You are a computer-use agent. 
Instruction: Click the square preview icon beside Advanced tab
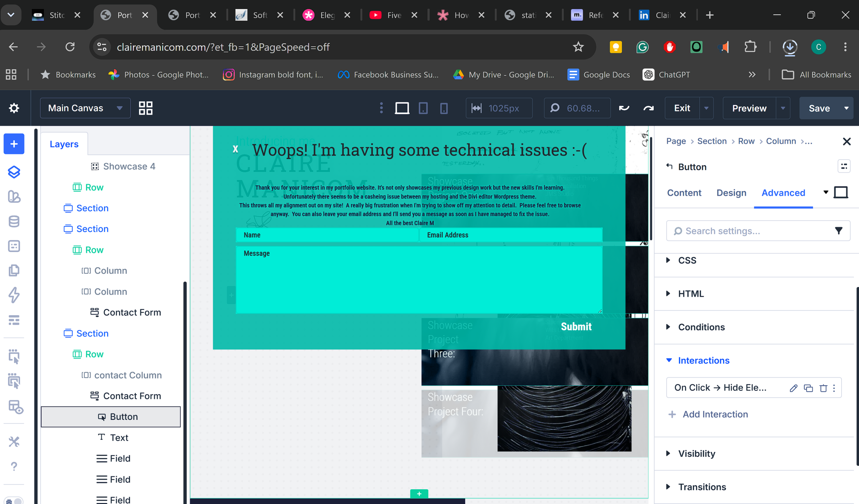pyautogui.click(x=841, y=192)
